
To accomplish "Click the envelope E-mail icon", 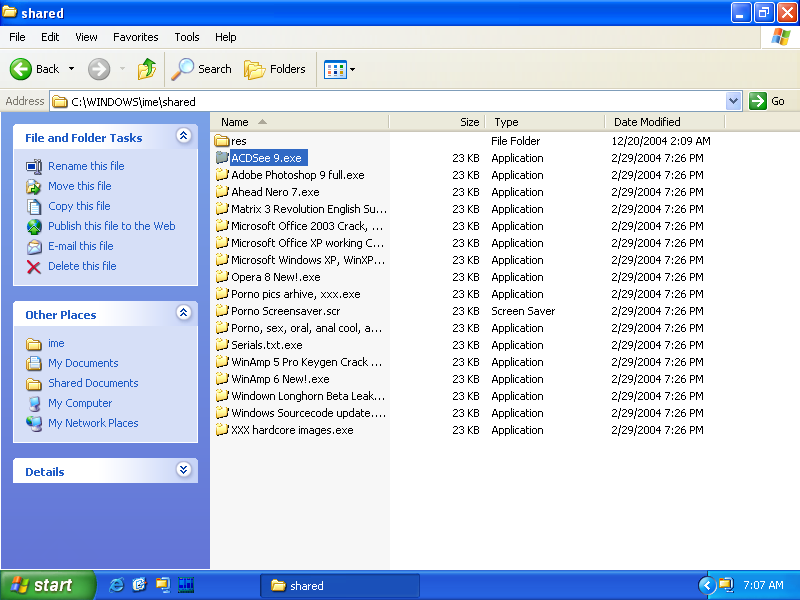I will pyautogui.click(x=34, y=247).
